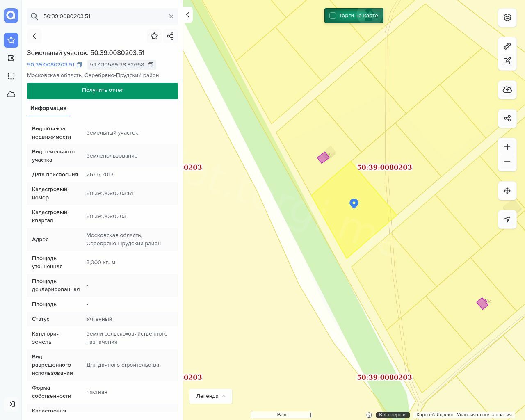Switch to the Информация tab
The width and height of the screenshot is (525, 420).
(x=48, y=108)
